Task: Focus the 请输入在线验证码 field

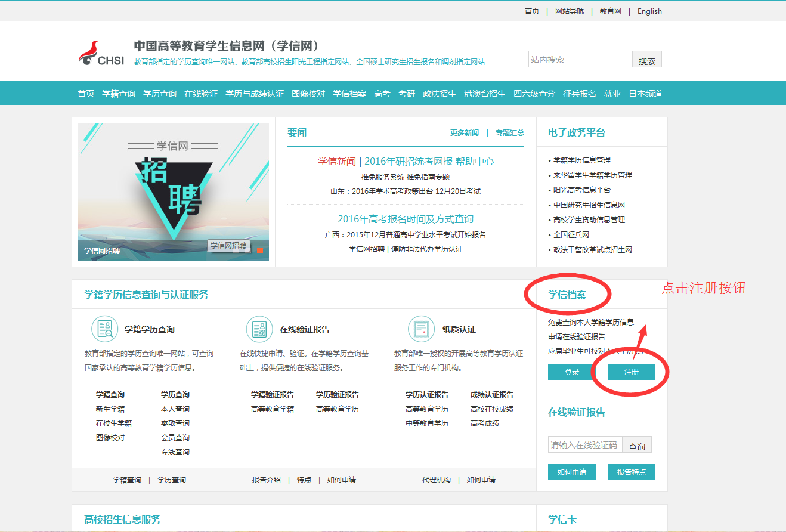Action: pos(585,445)
